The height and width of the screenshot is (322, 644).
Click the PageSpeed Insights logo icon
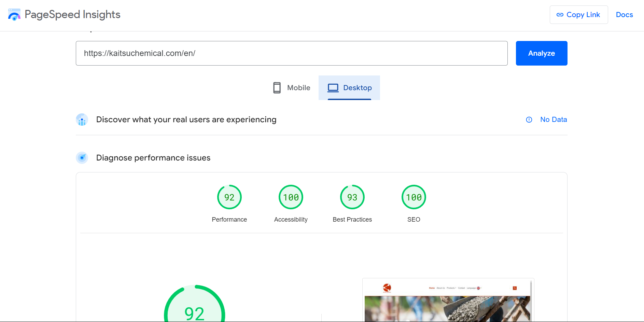14,15
